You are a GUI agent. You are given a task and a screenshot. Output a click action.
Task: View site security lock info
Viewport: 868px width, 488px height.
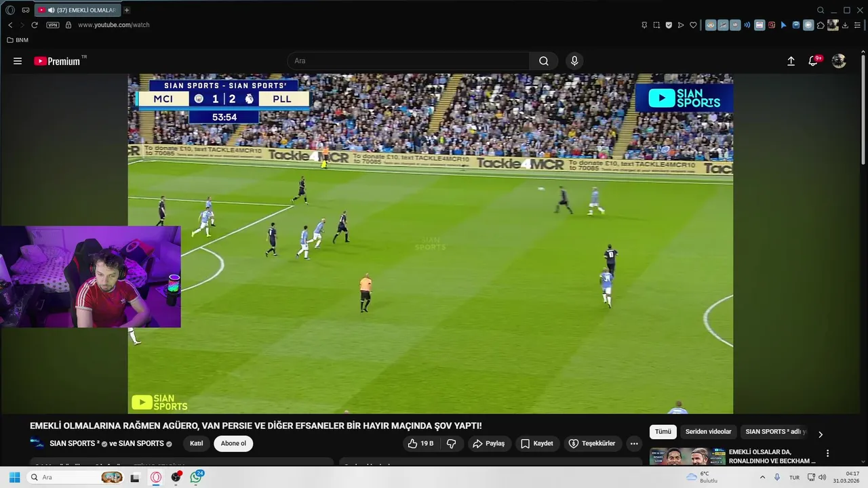[68, 25]
